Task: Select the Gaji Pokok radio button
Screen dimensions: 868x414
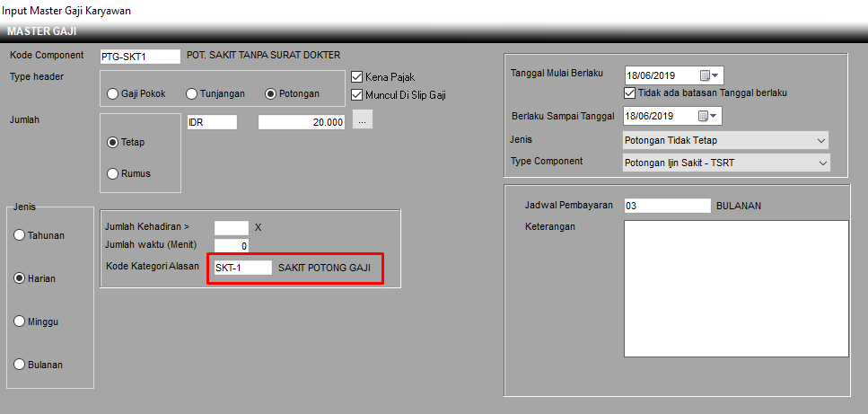Action: 113,93
